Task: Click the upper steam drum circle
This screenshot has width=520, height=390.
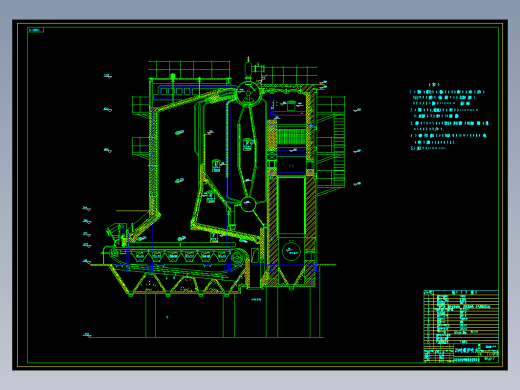Action: (x=249, y=93)
